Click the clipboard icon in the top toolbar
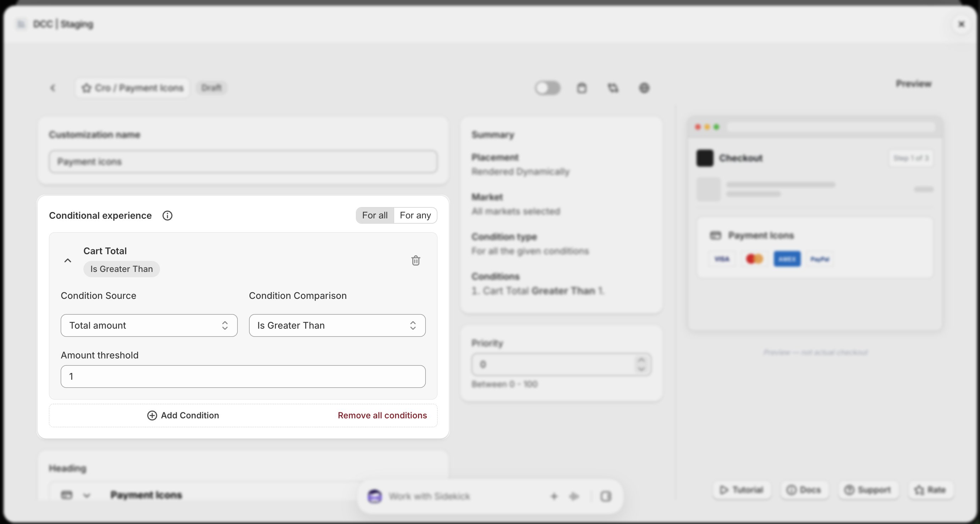This screenshot has height=524, width=980. click(581, 88)
